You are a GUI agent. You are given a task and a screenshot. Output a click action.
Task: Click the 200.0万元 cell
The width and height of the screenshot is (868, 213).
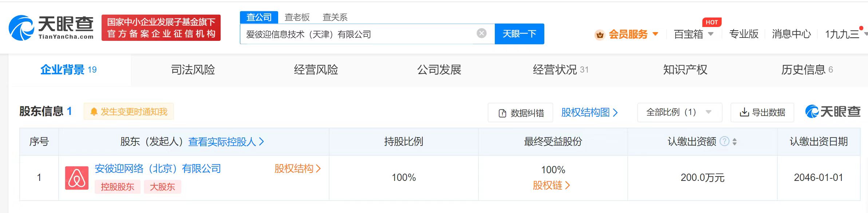[x=702, y=178]
